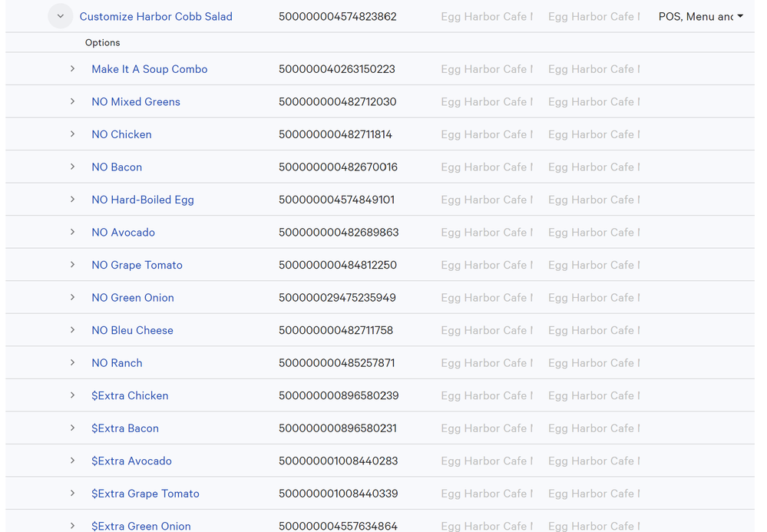Image resolution: width=767 pixels, height=532 pixels.
Task: Click the Options section header
Action: click(x=102, y=43)
